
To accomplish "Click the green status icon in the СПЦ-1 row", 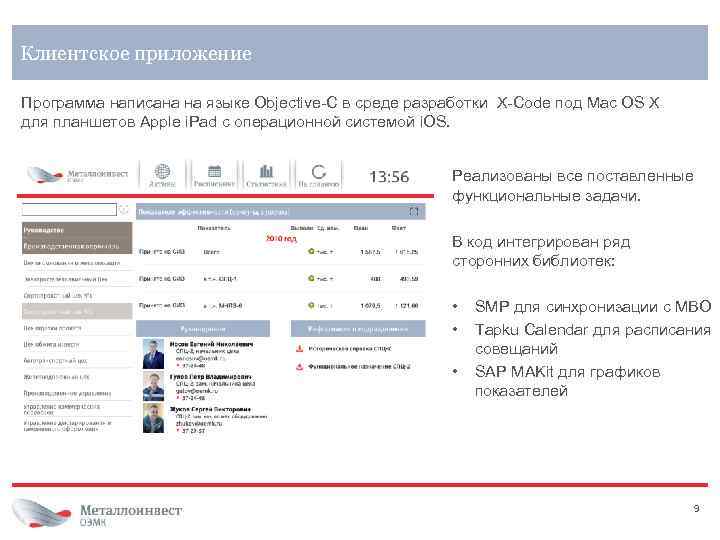I will tap(311, 278).
